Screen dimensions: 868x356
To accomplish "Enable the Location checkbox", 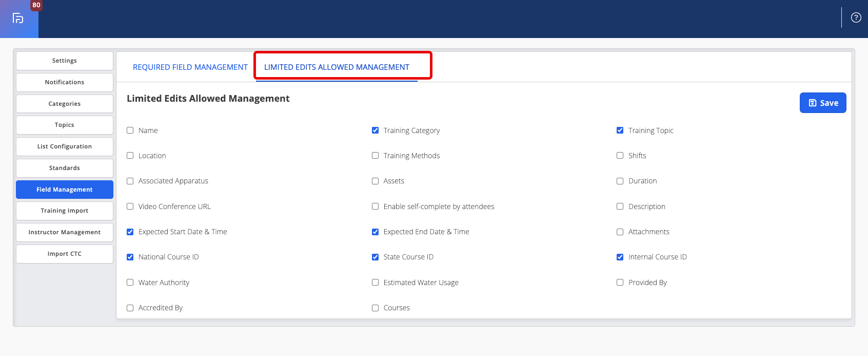I will (130, 156).
